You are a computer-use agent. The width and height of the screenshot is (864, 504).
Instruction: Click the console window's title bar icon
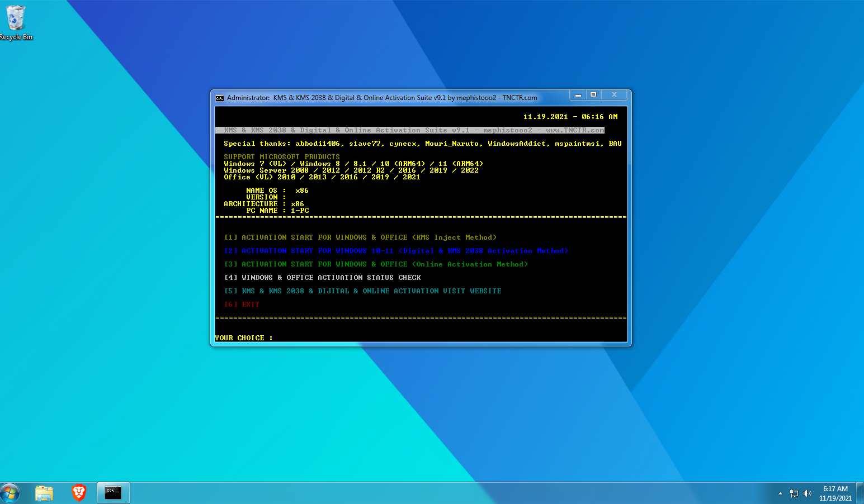coord(220,98)
